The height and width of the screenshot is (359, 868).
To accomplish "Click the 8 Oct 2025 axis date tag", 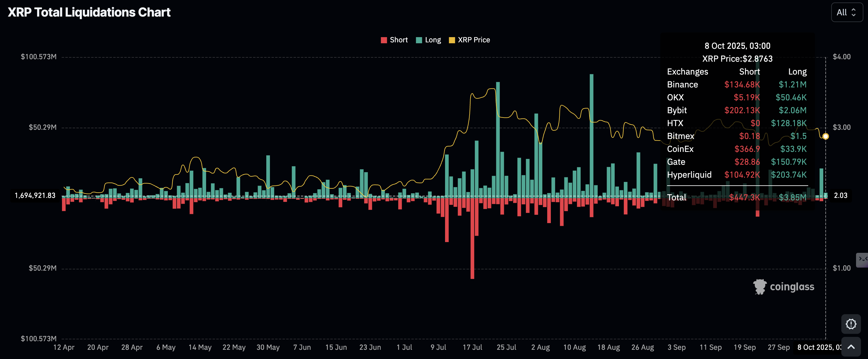I will [x=819, y=347].
